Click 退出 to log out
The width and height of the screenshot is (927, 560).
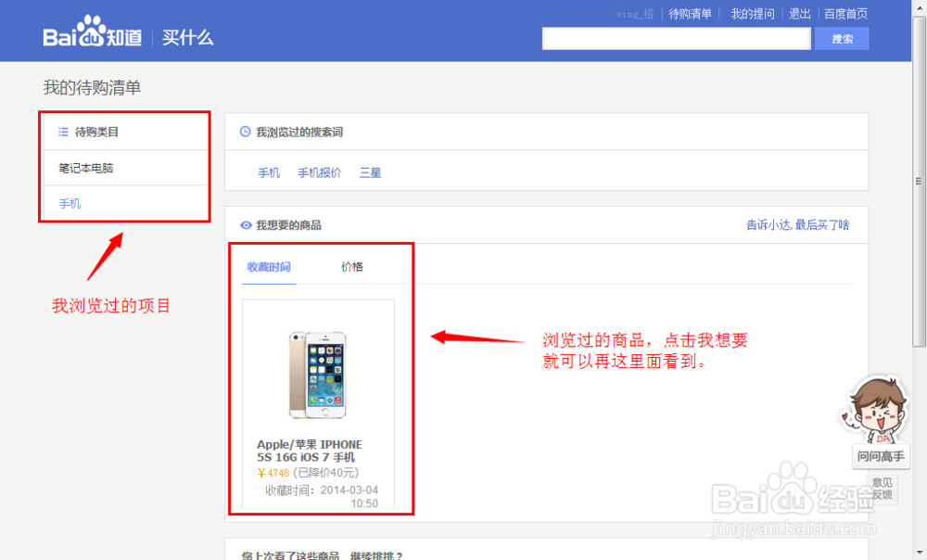point(799,14)
